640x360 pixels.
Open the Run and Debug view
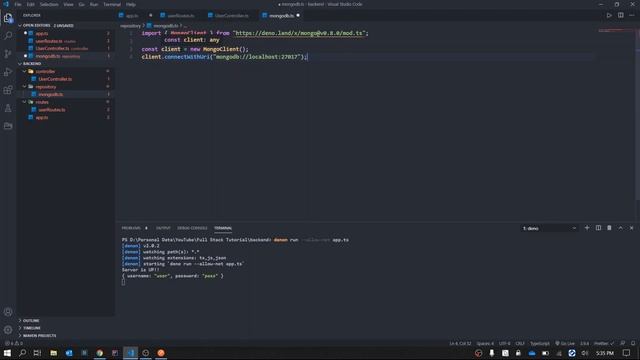(x=8, y=72)
